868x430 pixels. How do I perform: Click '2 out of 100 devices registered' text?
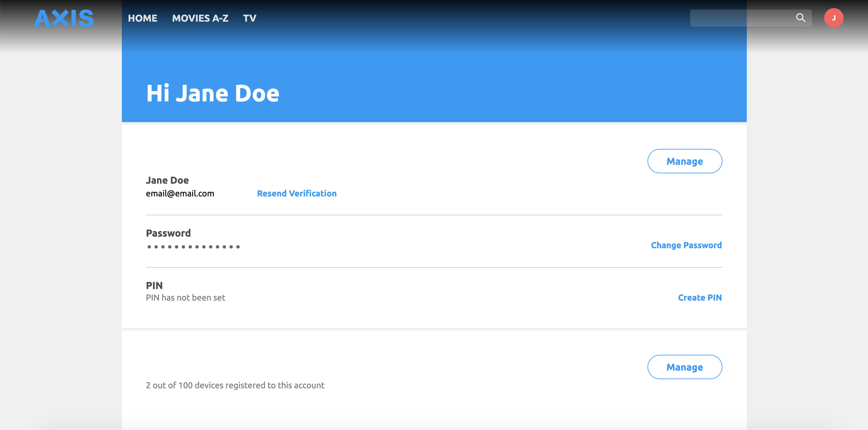tap(235, 385)
